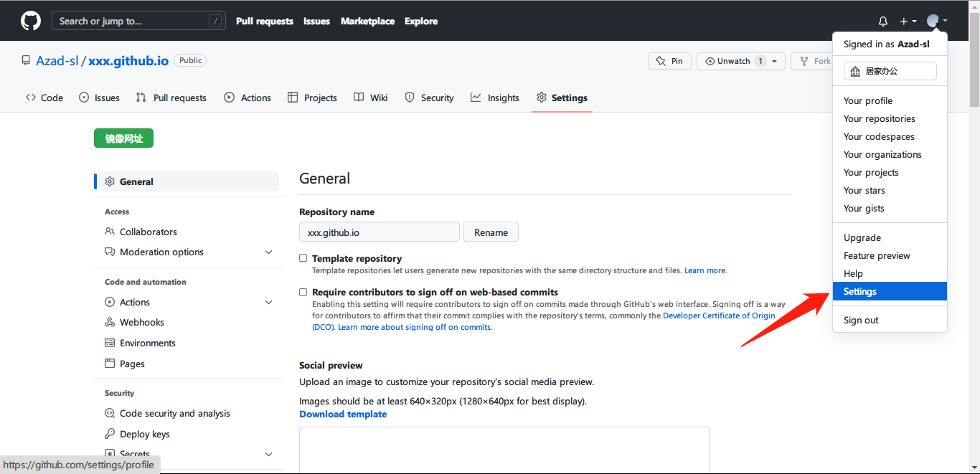
Task: Open 'Learn more about signing off on commits'
Action: pyautogui.click(x=415, y=327)
